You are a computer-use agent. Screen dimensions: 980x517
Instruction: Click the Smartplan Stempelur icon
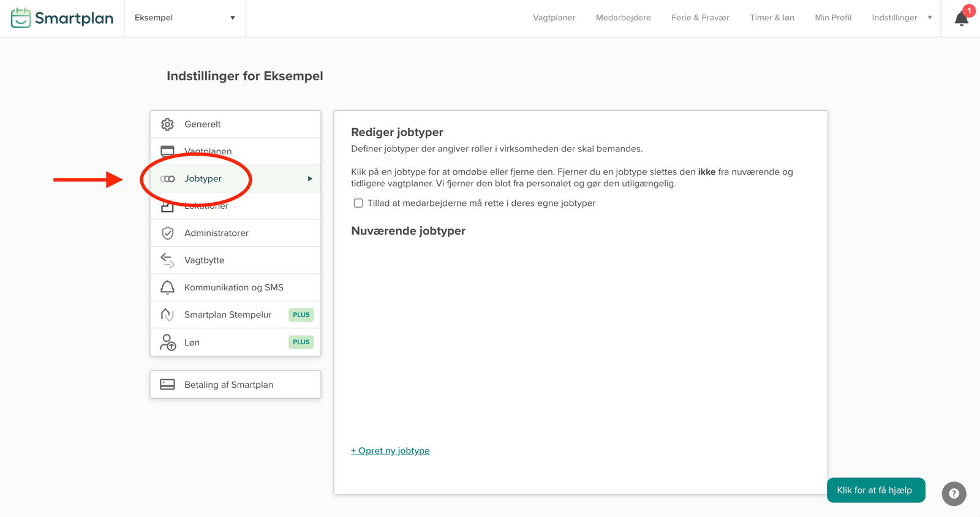pos(167,315)
